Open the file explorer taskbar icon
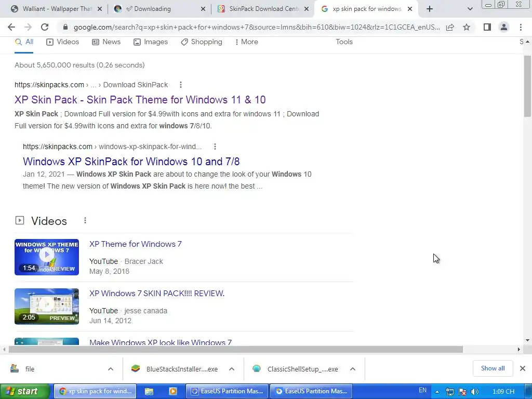 [x=149, y=392]
